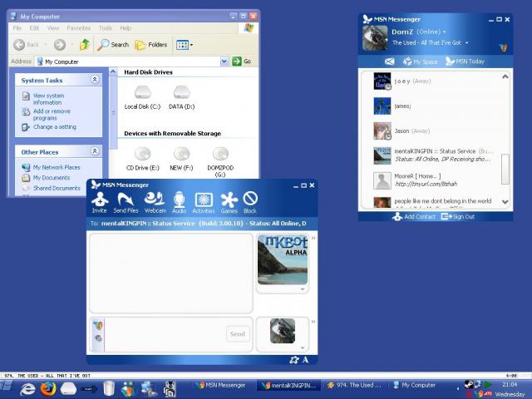
Task: Open the Tools menu
Action: point(106,28)
